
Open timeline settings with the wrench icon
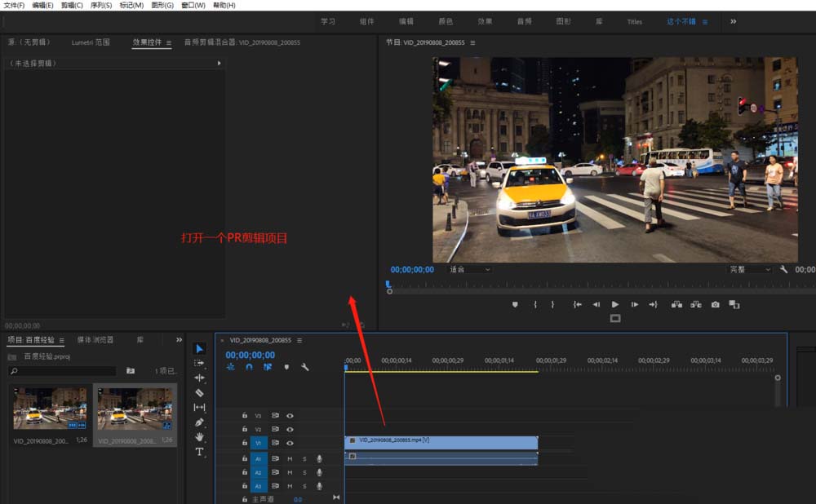(305, 367)
